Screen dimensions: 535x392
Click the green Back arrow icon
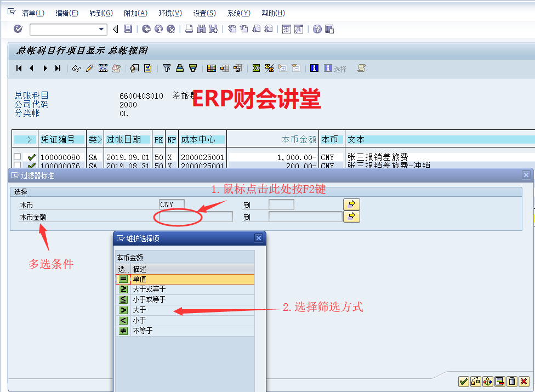click(x=146, y=29)
